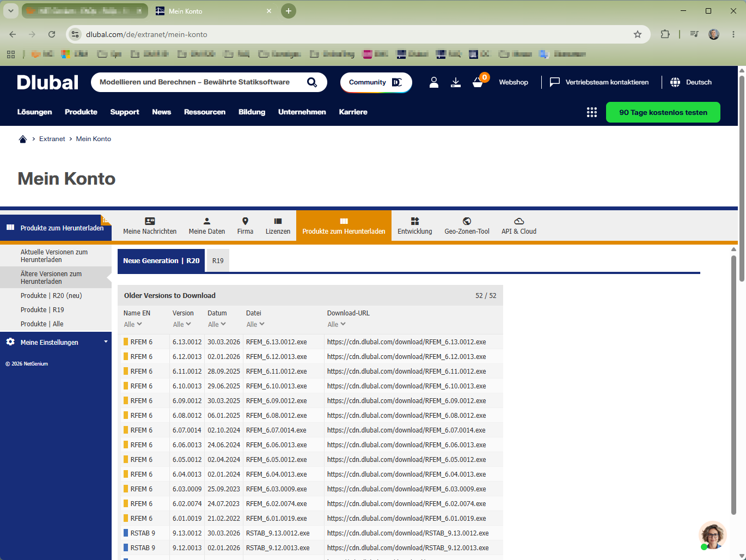
Task: Open the Chrome three-dot menu
Action: pyautogui.click(x=733, y=34)
